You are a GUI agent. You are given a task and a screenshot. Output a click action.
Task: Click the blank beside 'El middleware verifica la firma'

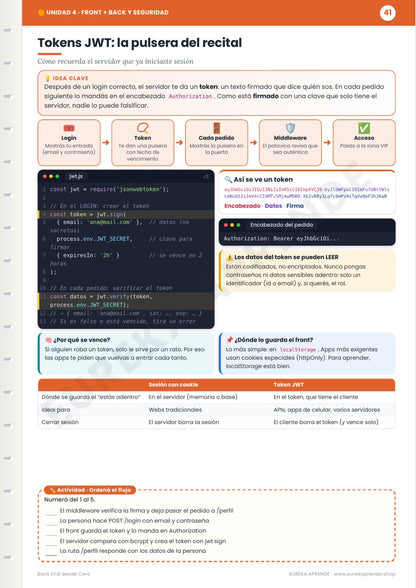[x=51, y=512]
